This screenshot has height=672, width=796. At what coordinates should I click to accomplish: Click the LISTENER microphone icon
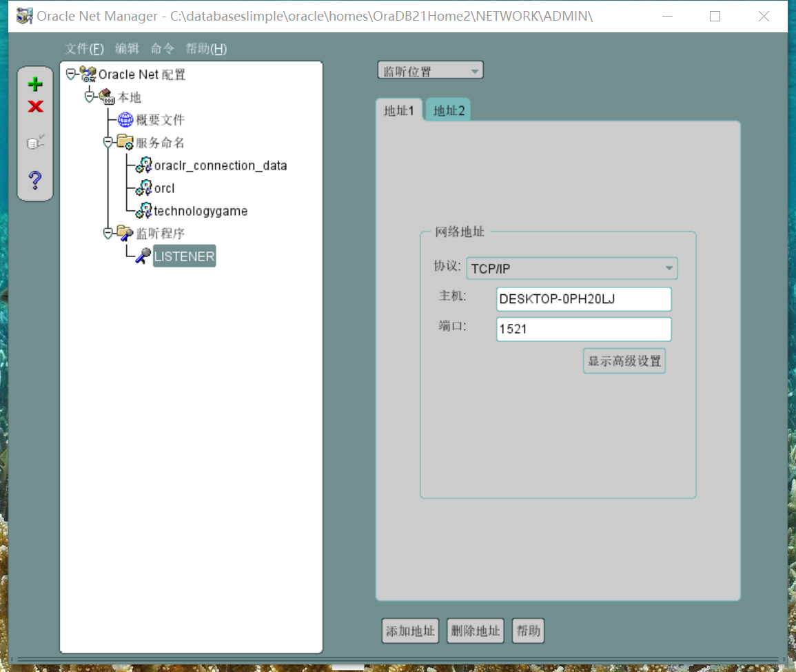[143, 256]
